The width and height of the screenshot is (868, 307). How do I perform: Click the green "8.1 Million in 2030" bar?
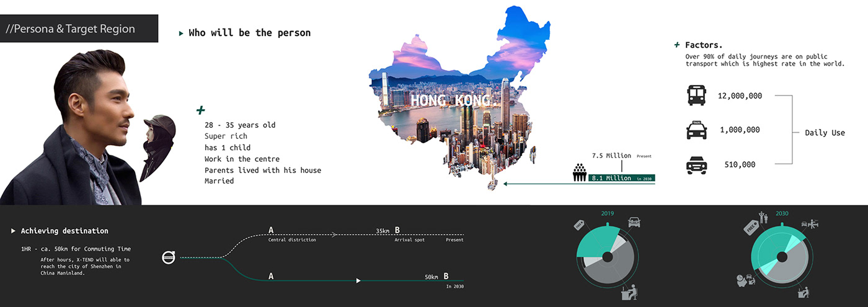click(621, 178)
